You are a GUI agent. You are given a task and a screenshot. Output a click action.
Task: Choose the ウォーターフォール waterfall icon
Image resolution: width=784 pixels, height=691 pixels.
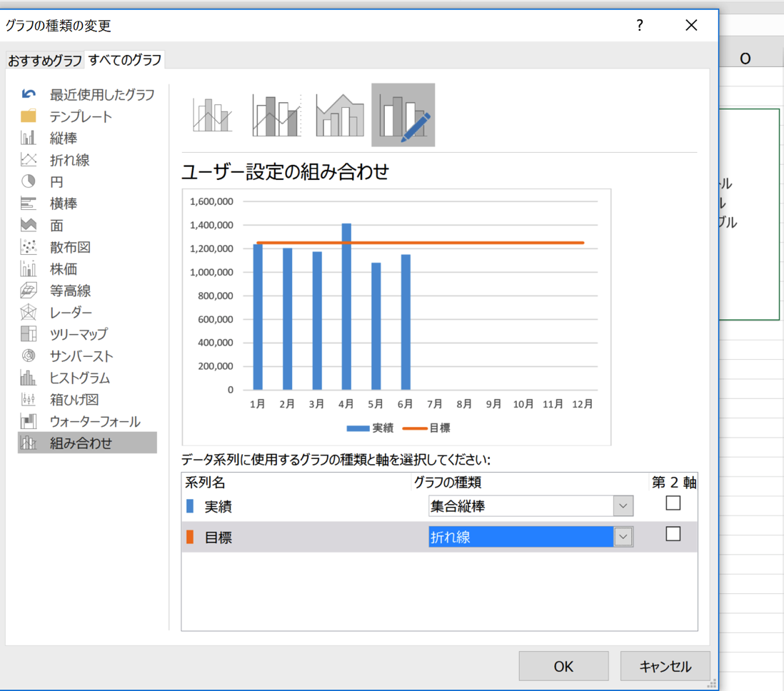tap(29, 421)
